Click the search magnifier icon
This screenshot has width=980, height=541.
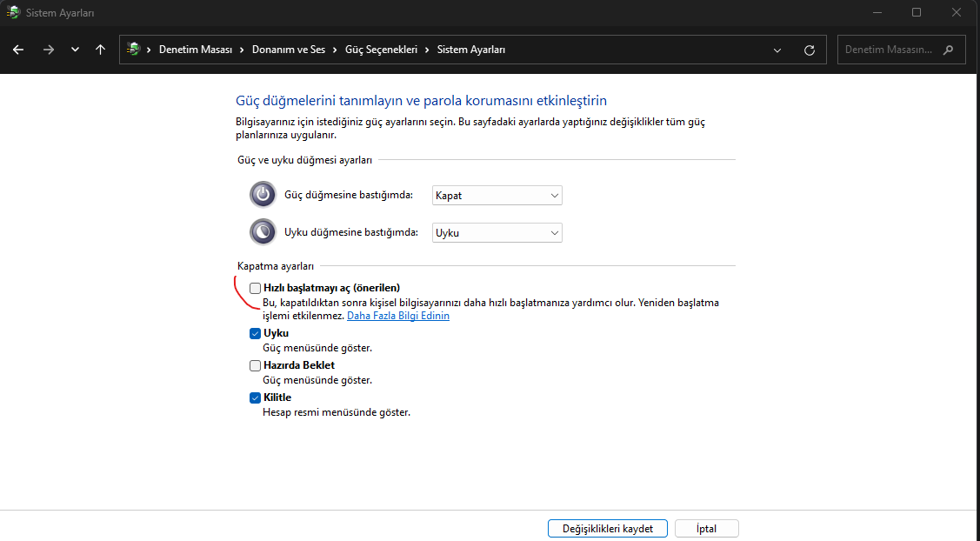[948, 50]
